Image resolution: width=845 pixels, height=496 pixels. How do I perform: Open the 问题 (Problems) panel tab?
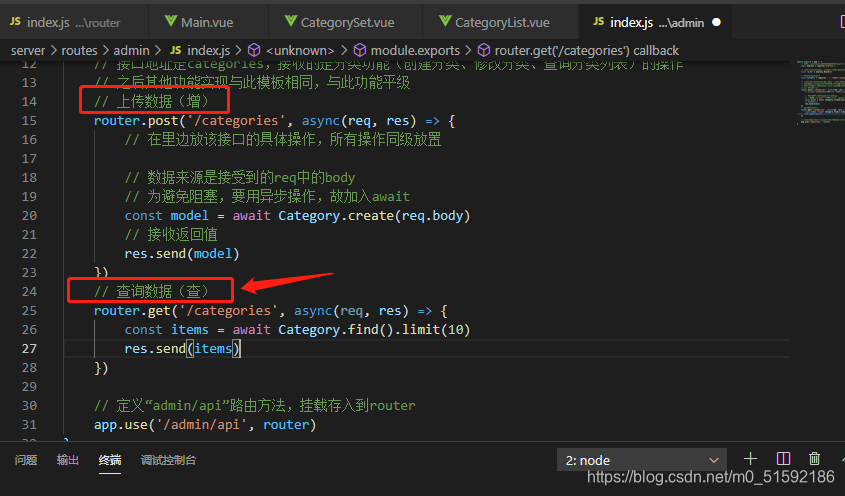26,460
